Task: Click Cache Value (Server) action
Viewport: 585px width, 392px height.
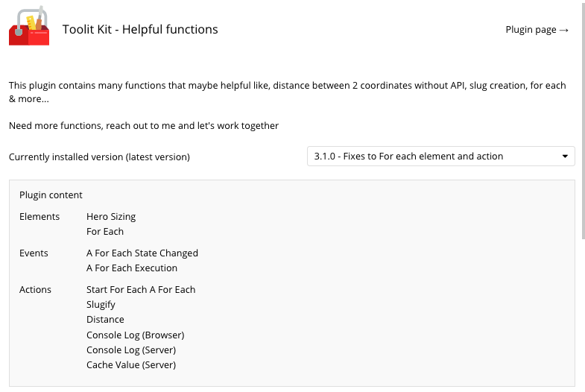Action: coord(131,365)
